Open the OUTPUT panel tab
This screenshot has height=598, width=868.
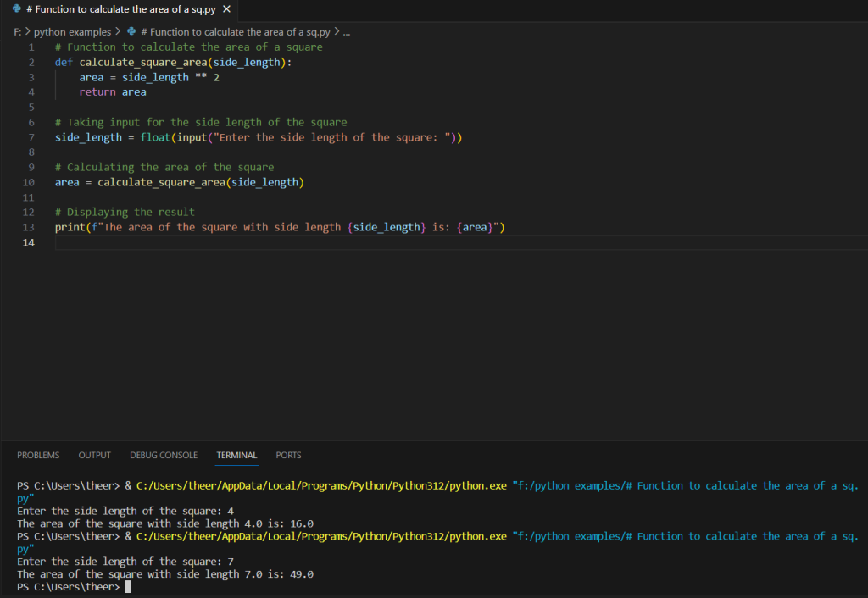point(94,455)
